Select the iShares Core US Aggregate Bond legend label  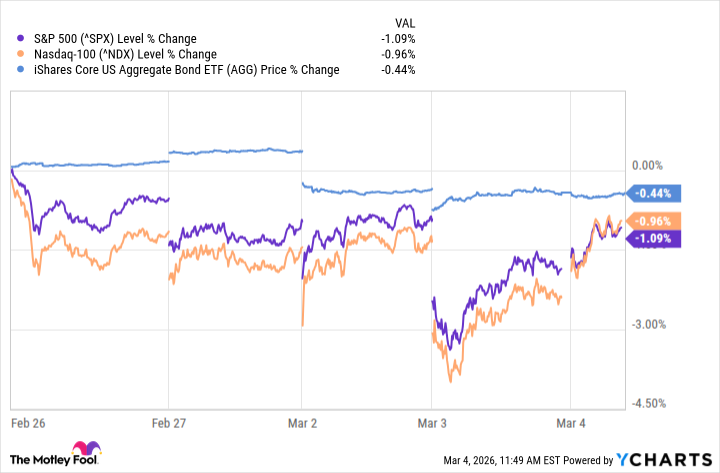pyautogui.click(x=180, y=70)
